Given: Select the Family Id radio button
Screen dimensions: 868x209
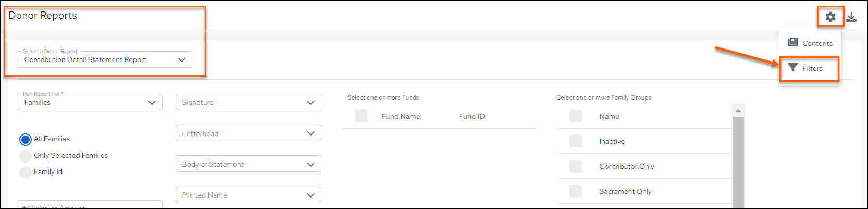Looking at the screenshot, I should 25,172.
